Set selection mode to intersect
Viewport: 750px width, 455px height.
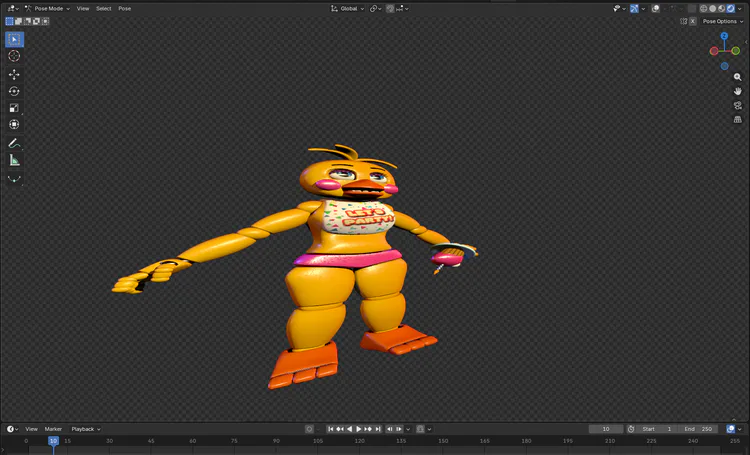click(45, 21)
